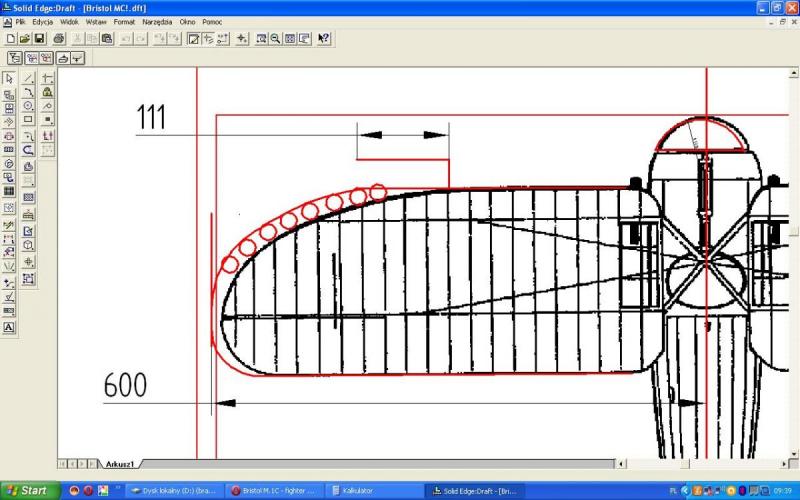This screenshot has height=500, width=800.
Task: Open the Narzędzia menu
Action: [157, 21]
